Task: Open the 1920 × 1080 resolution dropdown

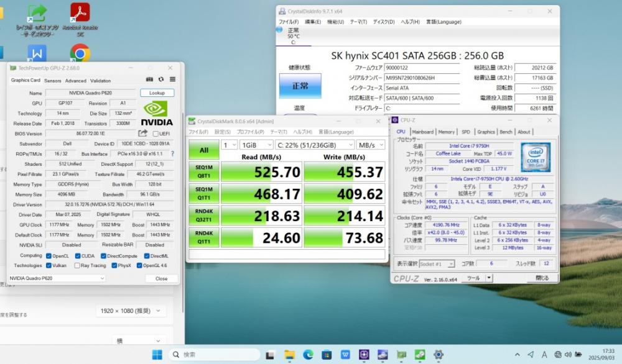Action: tap(130, 311)
